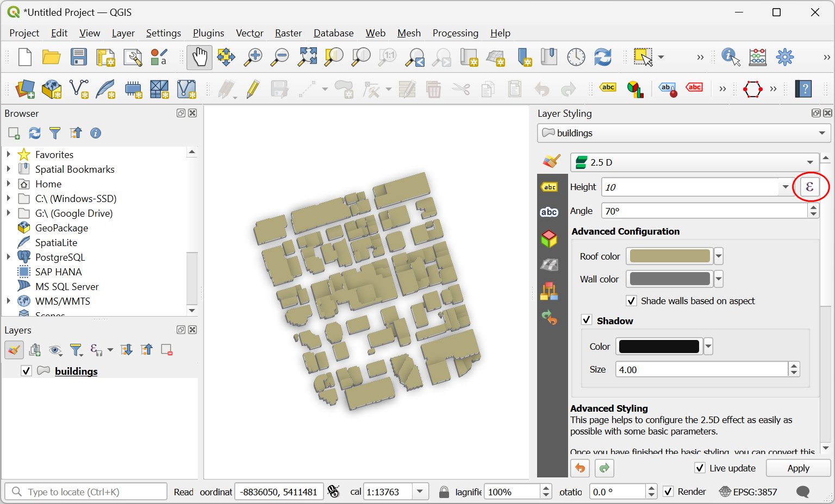Open the Python/Processing Toolbox gear icon
The image size is (835, 504).
[784, 57]
